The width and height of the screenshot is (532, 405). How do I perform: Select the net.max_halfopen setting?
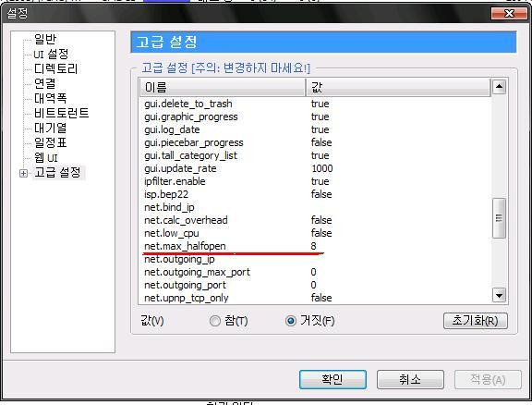(315, 246)
